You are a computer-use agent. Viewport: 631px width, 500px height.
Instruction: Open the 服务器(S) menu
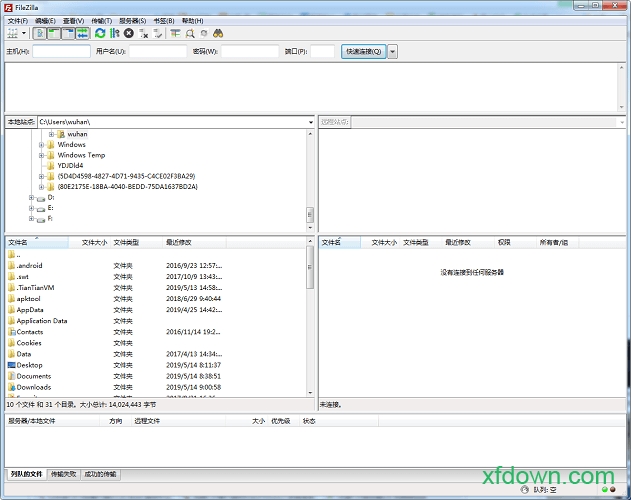(x=132, y=21)
